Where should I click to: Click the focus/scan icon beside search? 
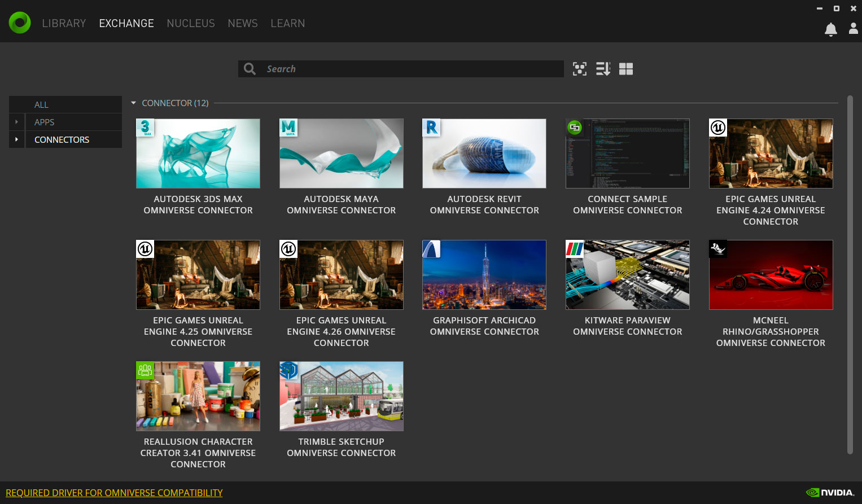tap(580, 69)
